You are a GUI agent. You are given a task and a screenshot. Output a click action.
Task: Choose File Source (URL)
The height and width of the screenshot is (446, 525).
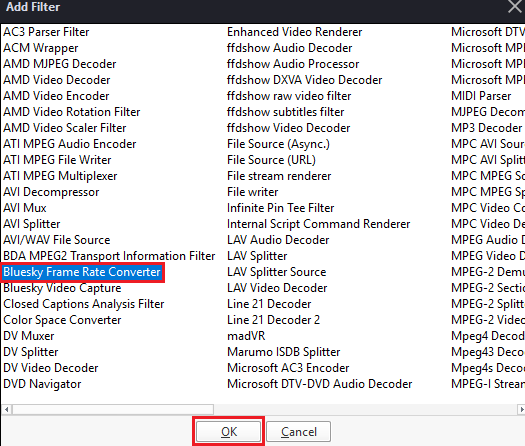click(272, 160)
